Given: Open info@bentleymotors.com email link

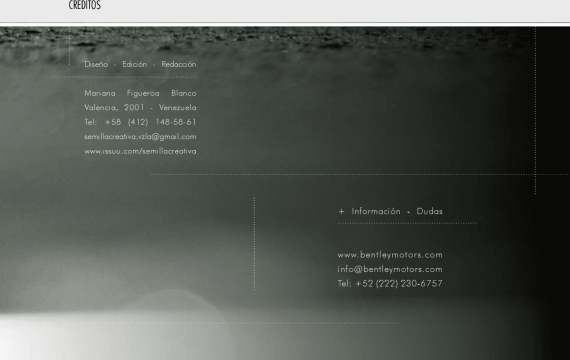Looking at the screenshot, I should [x=390, y=269].
